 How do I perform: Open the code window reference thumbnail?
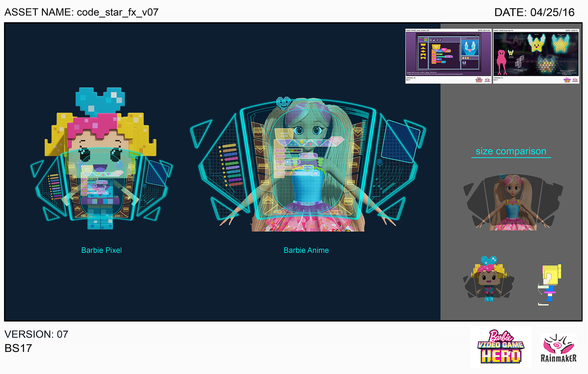[448, 56]
